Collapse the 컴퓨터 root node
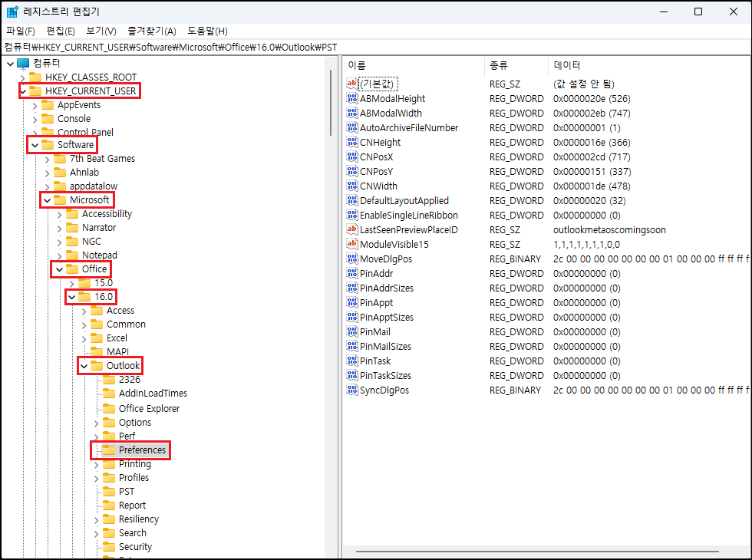This screenshot has width=752, height=560. click(x=11, y=63)
